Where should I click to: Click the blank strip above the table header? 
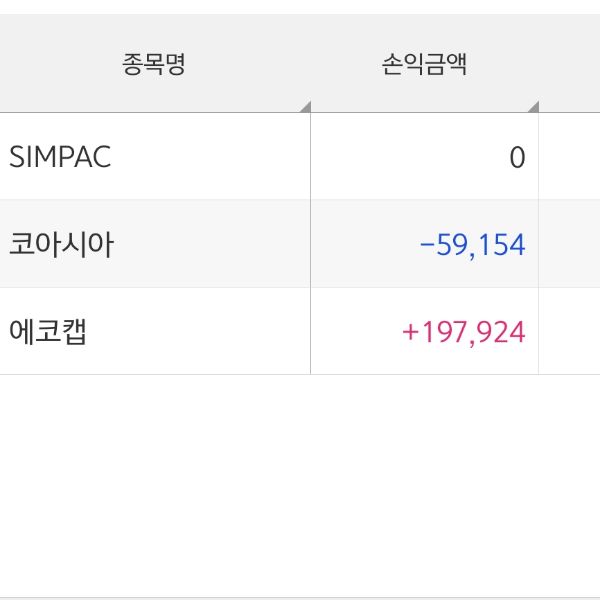pyautogui.click(x=300, y=7)
